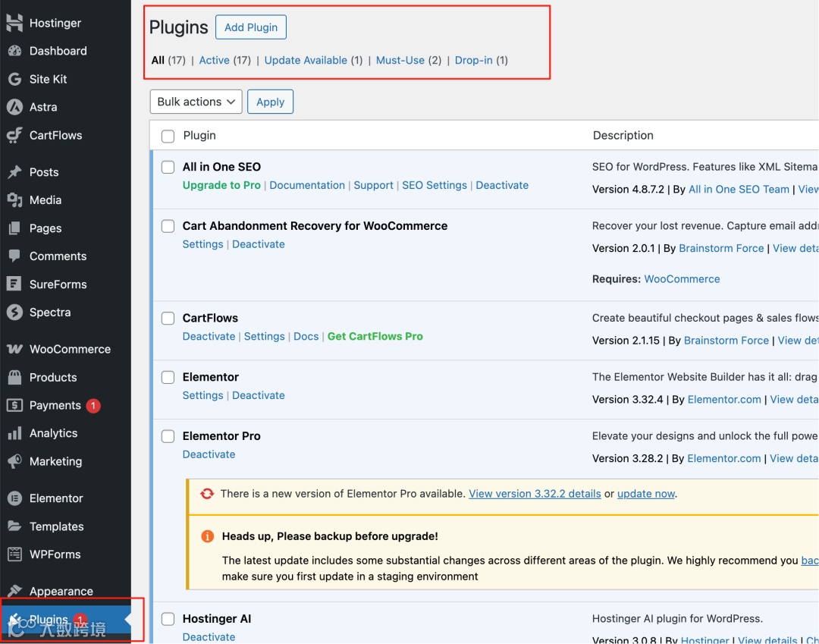Click the Spectra logo icon
Viewport: 819px width, 644px height.
coord(14,313)
